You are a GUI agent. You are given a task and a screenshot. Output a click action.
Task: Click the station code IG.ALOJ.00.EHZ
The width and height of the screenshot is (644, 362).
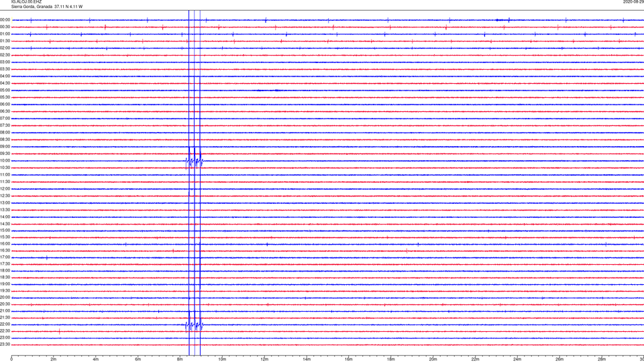(26, 2)
